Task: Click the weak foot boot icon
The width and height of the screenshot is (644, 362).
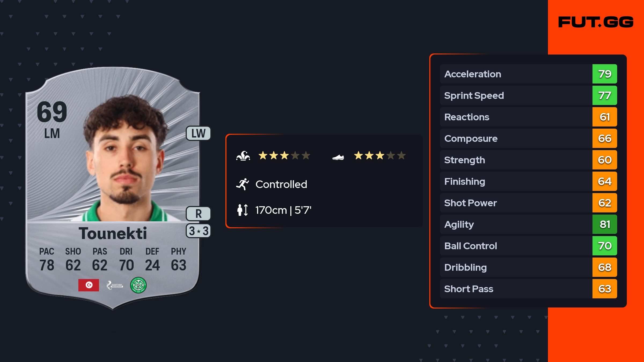Action: coord(338,157)
